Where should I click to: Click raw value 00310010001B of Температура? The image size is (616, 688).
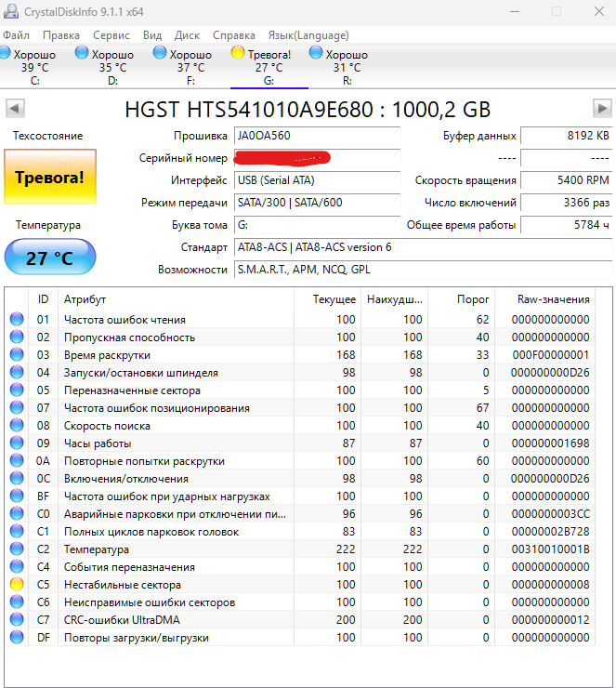[550, 549]
